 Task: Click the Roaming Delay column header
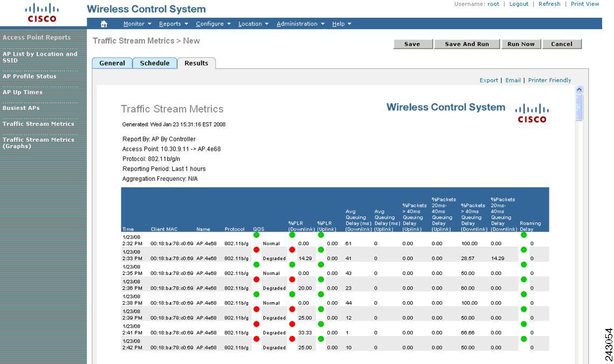(x=530, y=226)
